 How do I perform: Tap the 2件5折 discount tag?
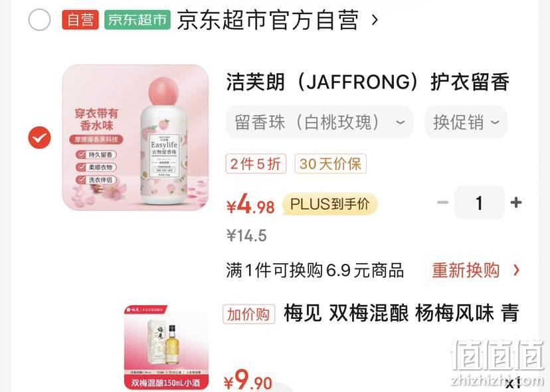pos(256,163)
